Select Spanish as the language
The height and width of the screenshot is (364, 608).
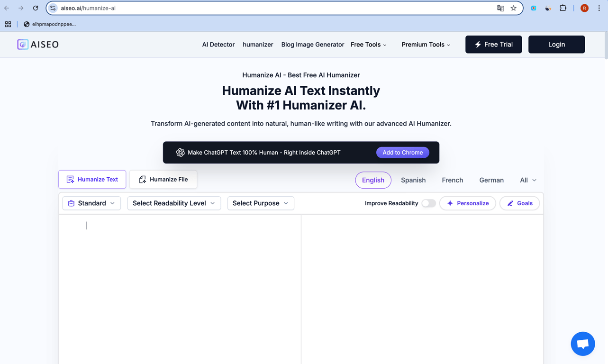pos(413,180)
